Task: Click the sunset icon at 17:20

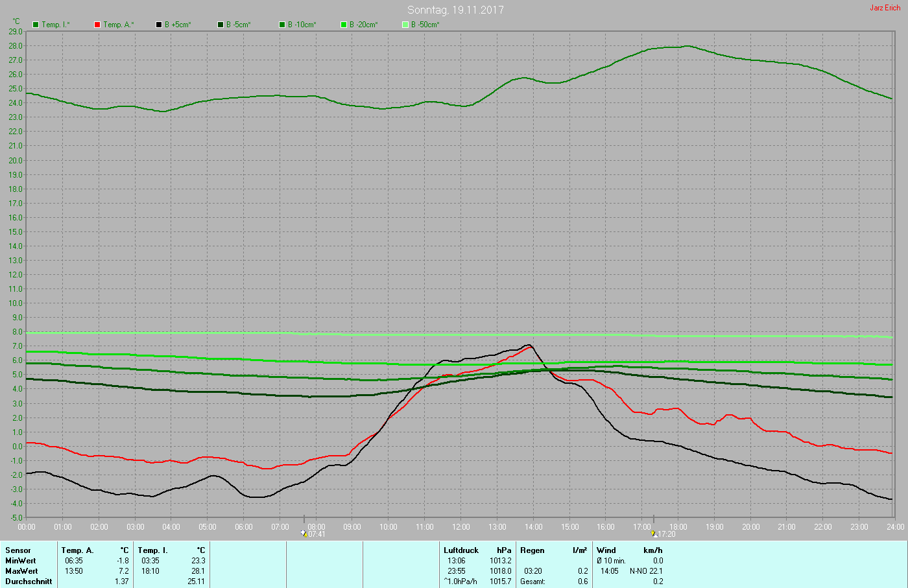Action: [654, 534]
